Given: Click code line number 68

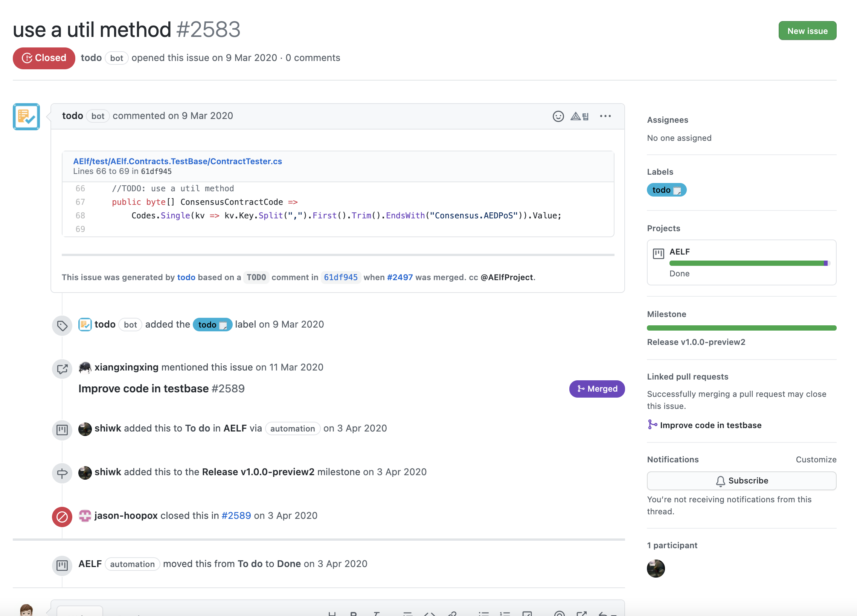Looking at the screenshot, I should click(80, 216).
